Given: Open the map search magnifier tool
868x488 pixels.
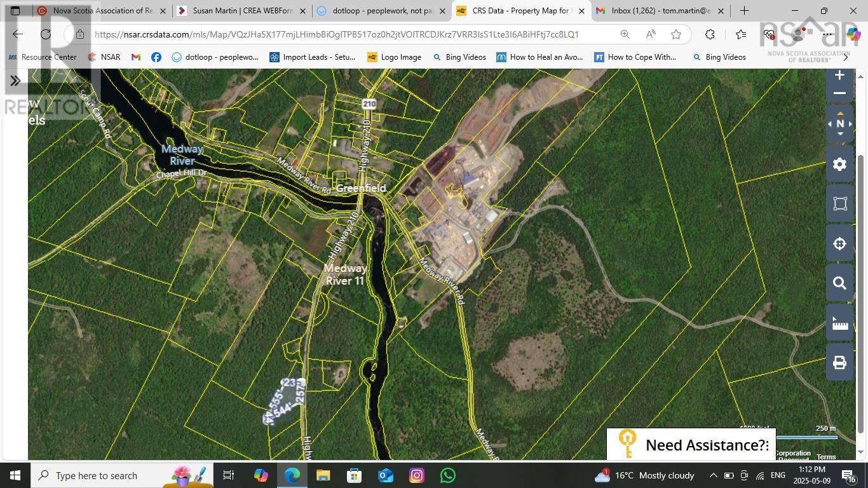Looking at the screenshot, I should (x=839, y=283).
